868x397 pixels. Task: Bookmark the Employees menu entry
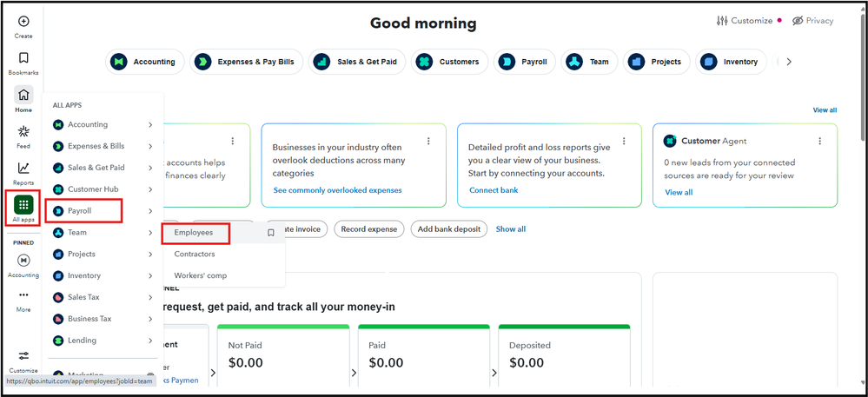point(271,233)
